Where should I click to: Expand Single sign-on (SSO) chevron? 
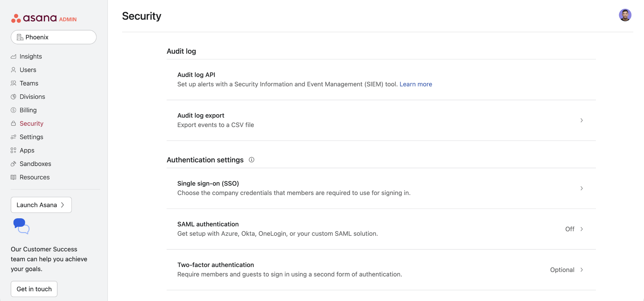tap(581, 188)
